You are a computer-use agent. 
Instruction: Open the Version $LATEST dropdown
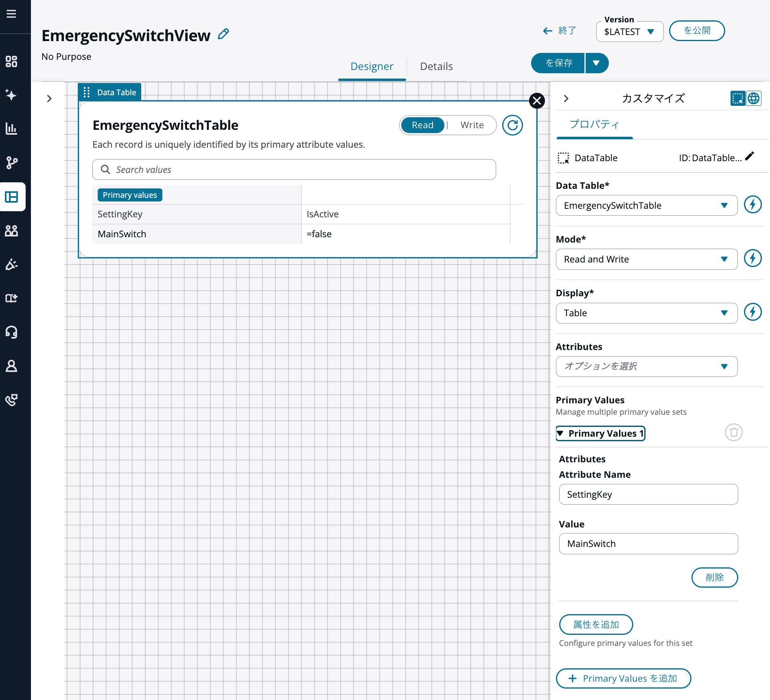[x=630, y=32]
